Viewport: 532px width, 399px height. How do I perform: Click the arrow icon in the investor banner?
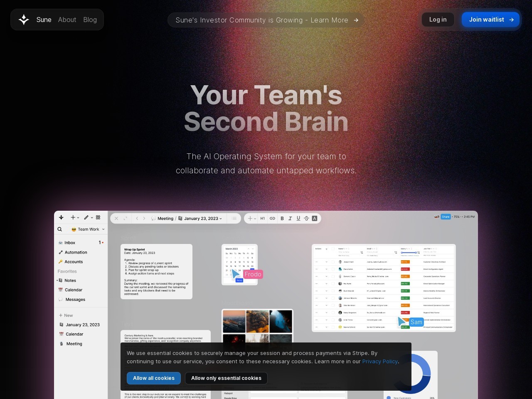[356, 20]
